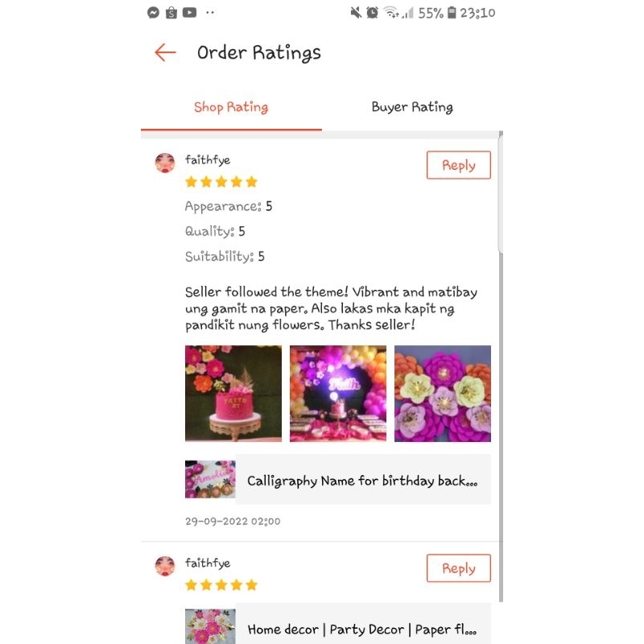Tap the battery icon in status bar
The height and width of the screenshot is (644, 644).
point(452,13)
